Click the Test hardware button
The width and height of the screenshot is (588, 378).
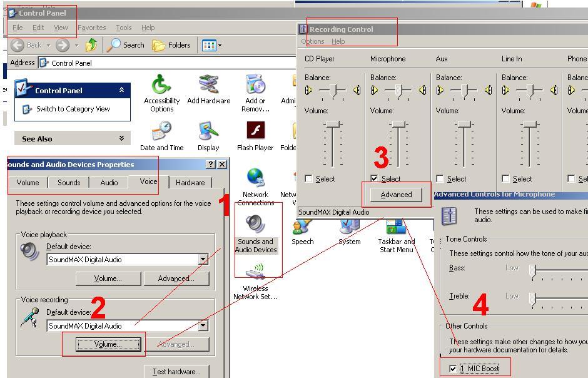click(176, 372)
